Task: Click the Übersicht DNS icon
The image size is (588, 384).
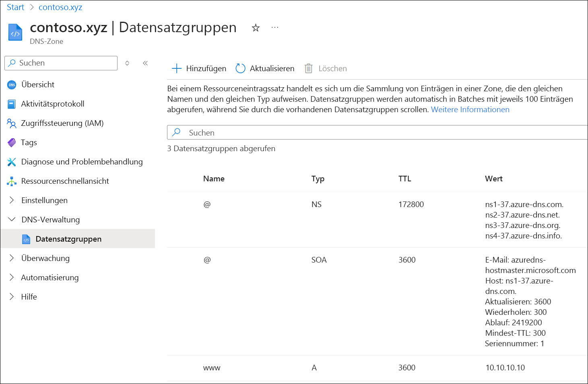Action: click(12, 85)
